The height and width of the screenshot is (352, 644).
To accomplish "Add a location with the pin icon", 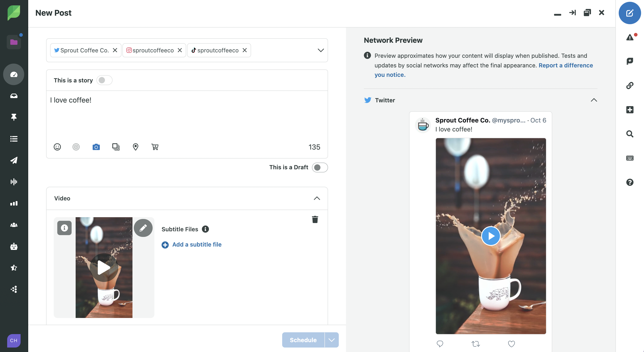I will coord(136,147).
